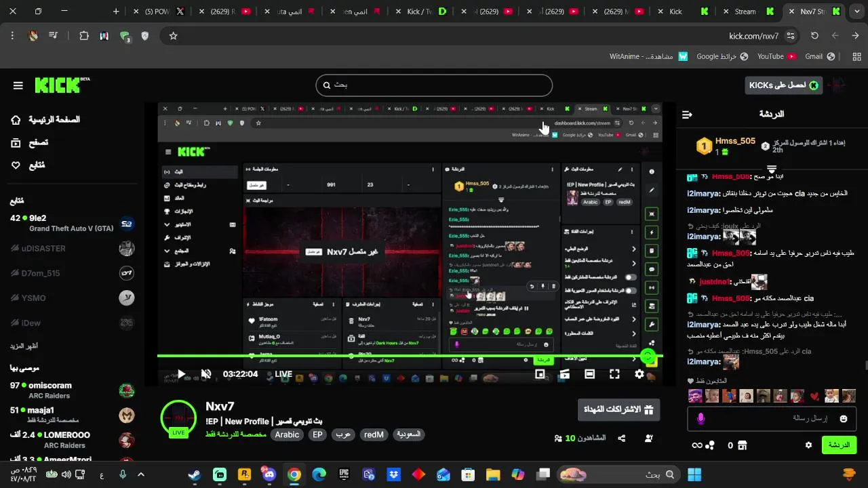This screenshot has height=488, width=868.
Task: Click the green stream progress bar
Action: 410,356
